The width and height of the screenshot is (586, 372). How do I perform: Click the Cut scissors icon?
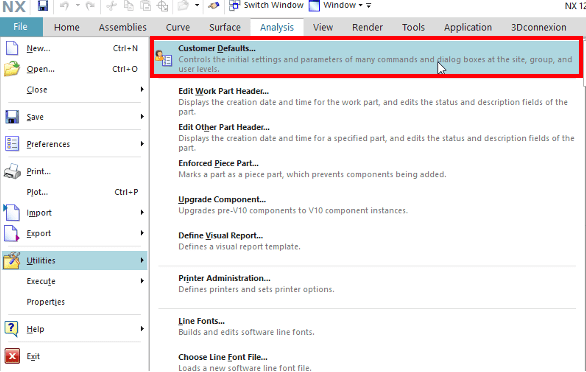[111, 6]
